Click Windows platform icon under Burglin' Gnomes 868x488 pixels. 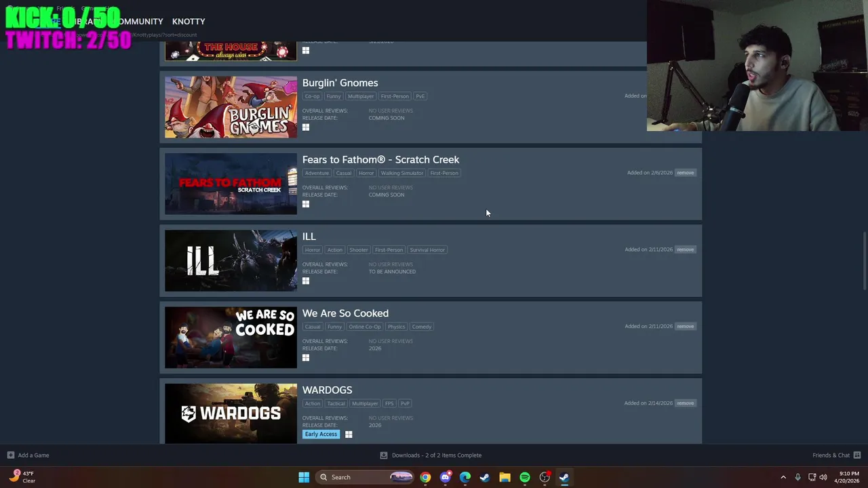point(306,127)
